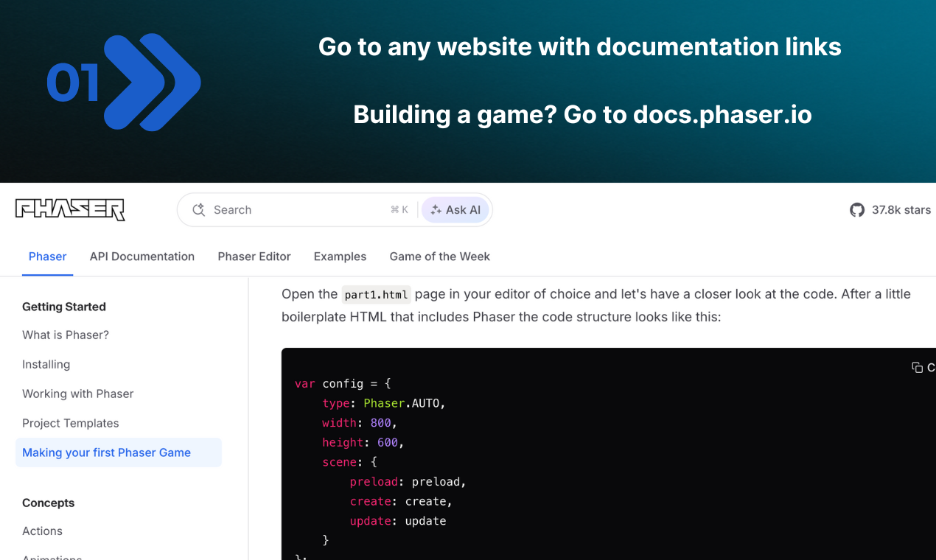
Task: Open the Project Templates page
Action: (71, 423)
